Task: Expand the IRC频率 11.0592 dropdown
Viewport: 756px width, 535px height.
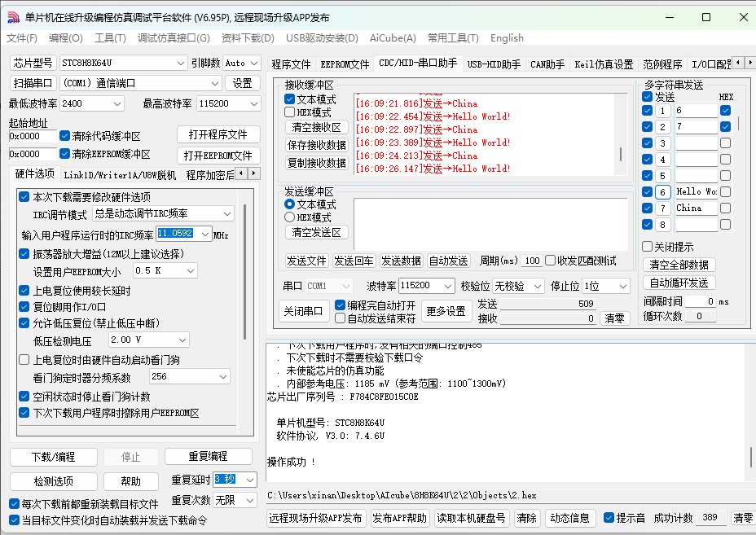Action: click(205, 235)
